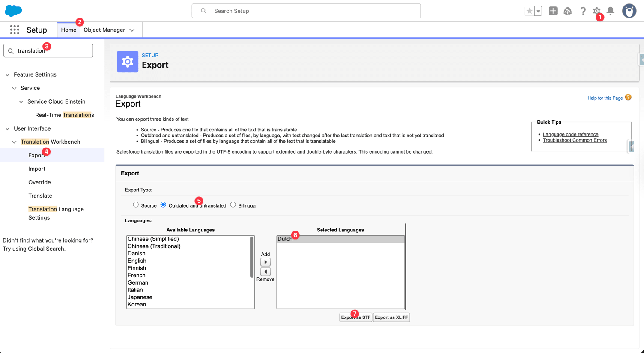This screenshot has width=644, height=353.
Task: Click the Setup Export page gear icon
Action: coord(128,62)
